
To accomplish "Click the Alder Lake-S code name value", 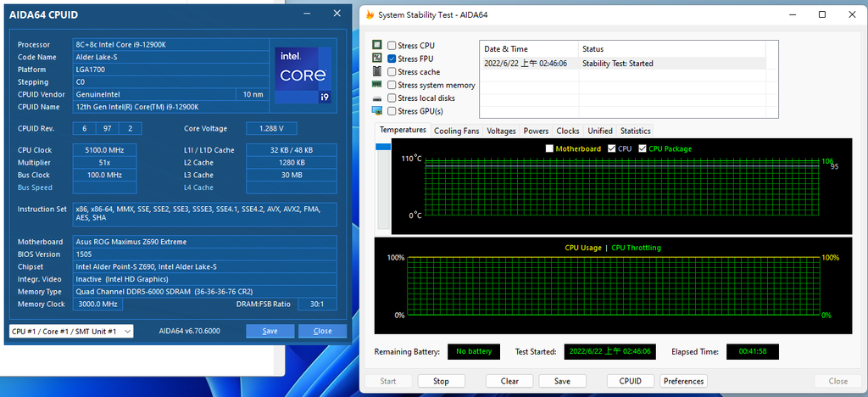I will pos(171,57).
